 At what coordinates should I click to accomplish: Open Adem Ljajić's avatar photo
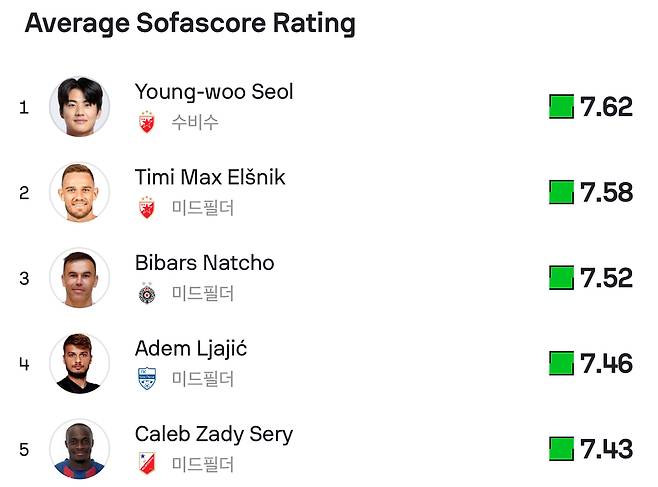pyautogui.click(x=79, y=363)
